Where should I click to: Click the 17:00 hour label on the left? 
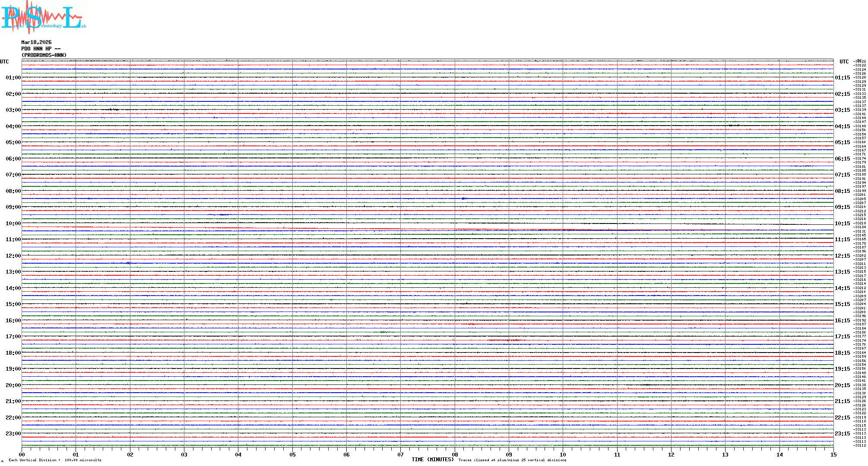pos(13,337)
